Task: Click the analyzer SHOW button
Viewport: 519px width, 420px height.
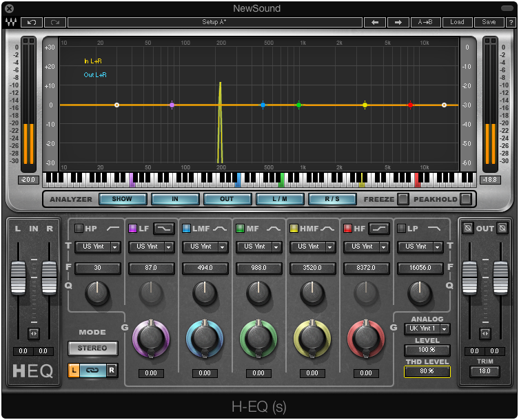Action: pos(123,199)
